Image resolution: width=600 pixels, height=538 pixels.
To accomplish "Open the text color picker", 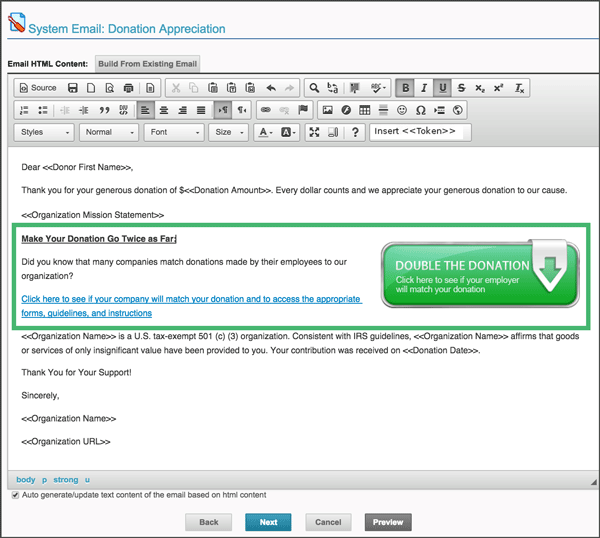I will pyautogui.click(x=266, y=132).
